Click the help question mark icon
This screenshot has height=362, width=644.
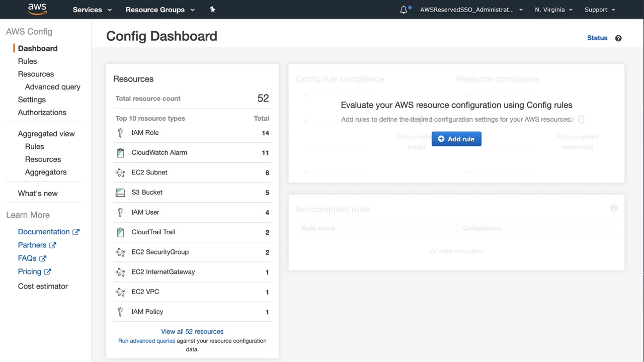coord(618,38)
